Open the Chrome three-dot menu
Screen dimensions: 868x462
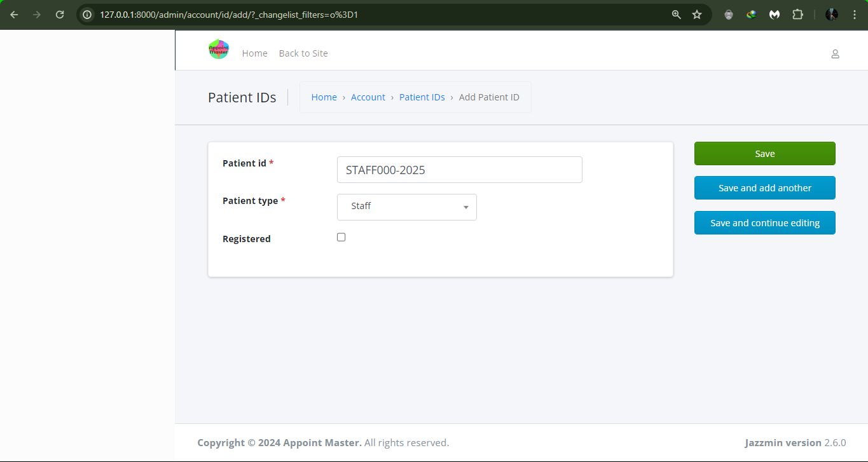(x=854, y=15)
